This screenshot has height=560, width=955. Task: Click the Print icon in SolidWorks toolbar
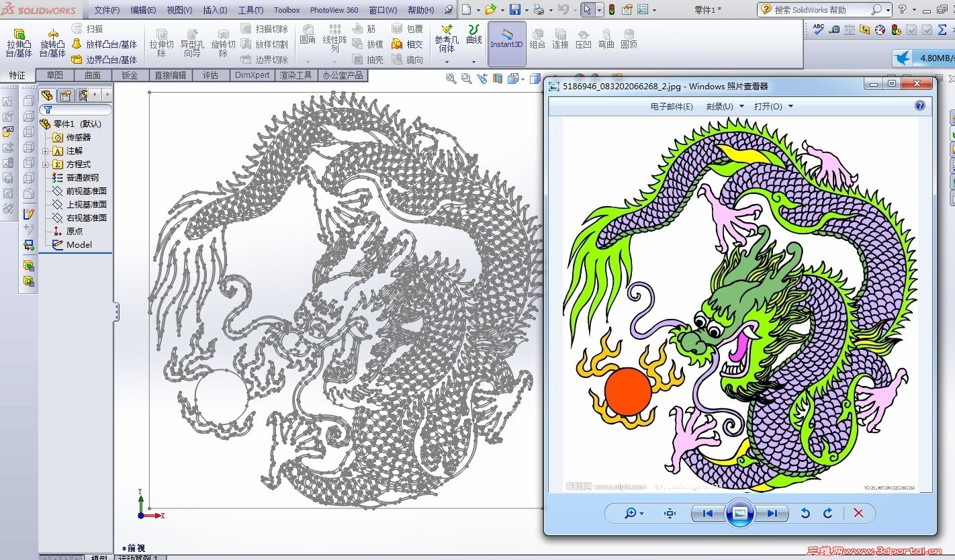point(539,9)
